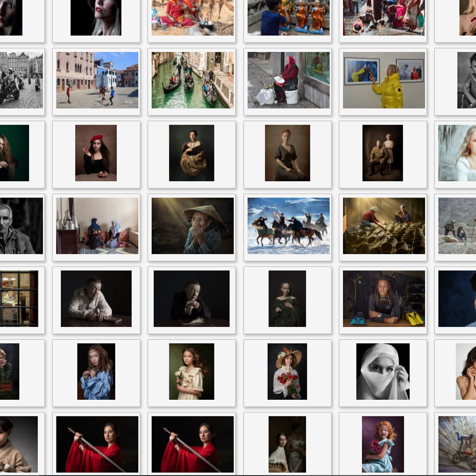Select the child in beige knitted sweater photo

click(x=19, y=444)
